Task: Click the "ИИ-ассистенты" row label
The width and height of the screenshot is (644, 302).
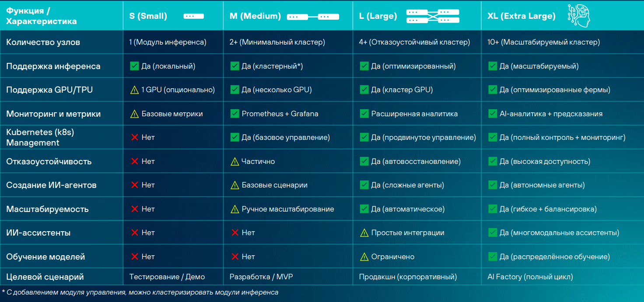Action: pos(38,233)
